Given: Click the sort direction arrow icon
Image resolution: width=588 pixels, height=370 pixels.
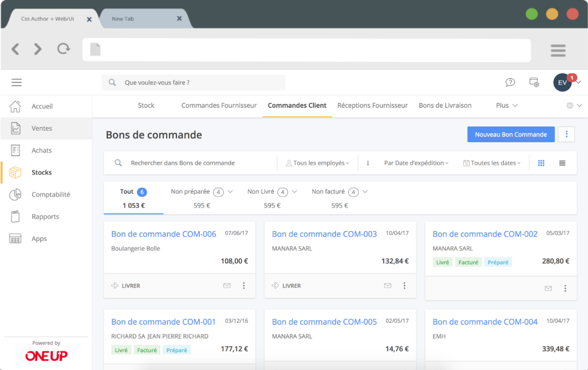Looking at the screenshot, I should 368,163.
